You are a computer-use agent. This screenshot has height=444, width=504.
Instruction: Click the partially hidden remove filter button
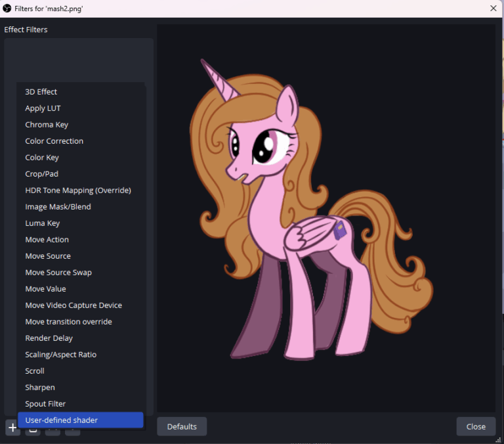(x=32, y=432)
